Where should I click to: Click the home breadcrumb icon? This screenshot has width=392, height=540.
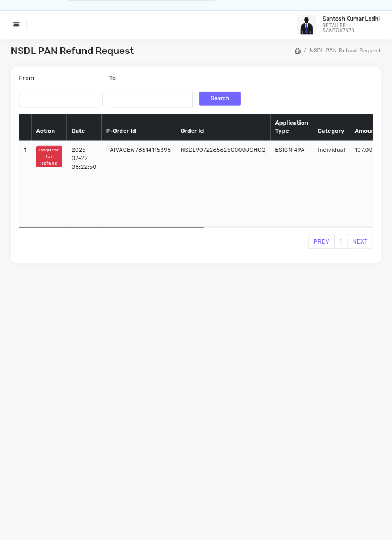297,51
